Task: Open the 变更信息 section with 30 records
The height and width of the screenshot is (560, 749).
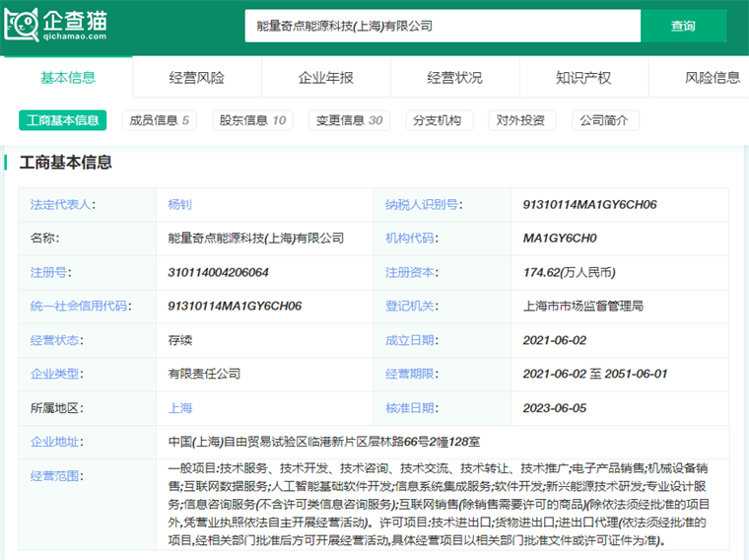Action: tap(349, 120)
